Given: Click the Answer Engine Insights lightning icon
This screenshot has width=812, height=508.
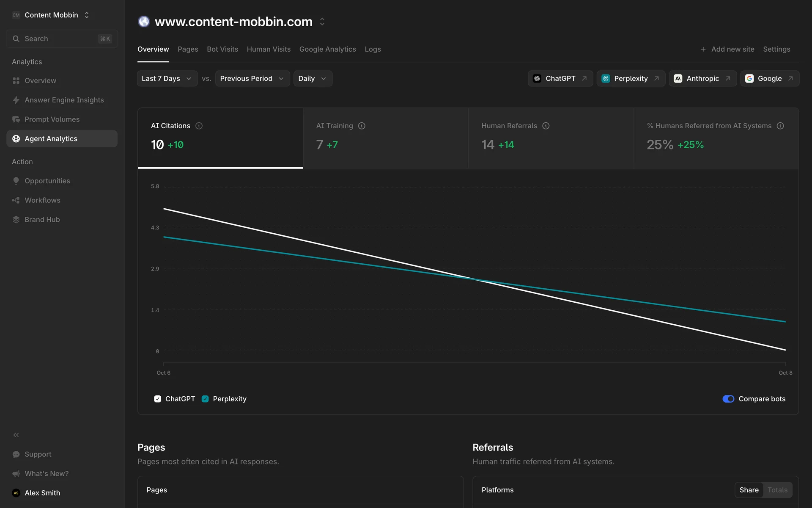Looking at the screenshot, I should coord(16,100).
